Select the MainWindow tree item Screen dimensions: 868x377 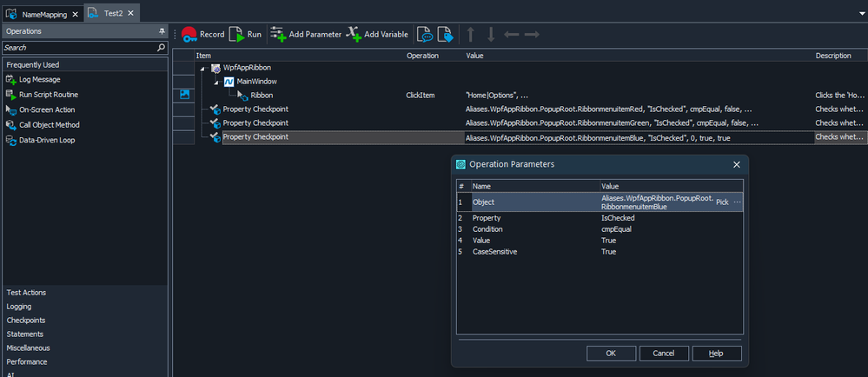tap(257, 82)
